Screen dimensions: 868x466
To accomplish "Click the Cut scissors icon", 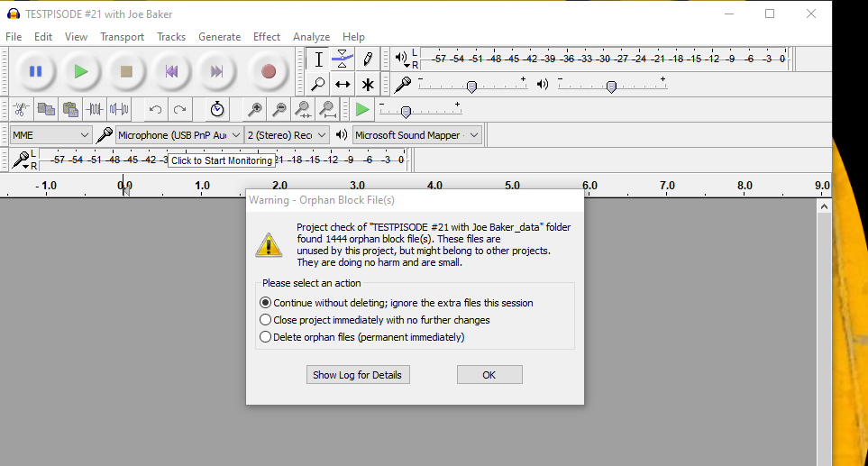I will [22, 110].
